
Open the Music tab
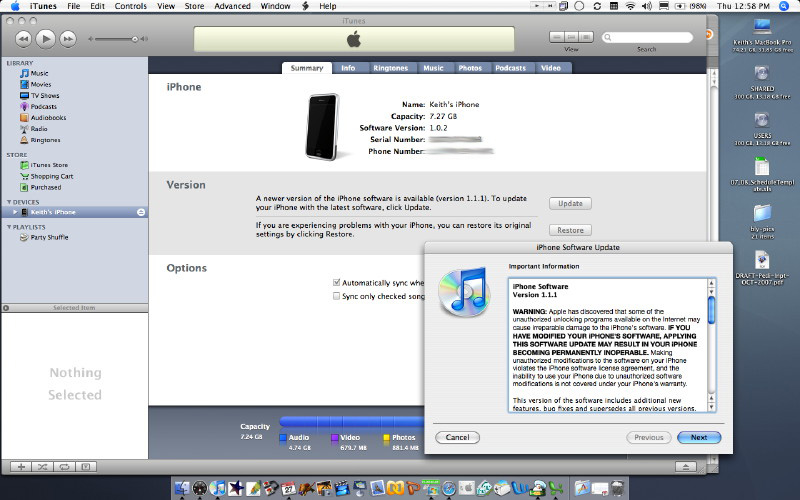[433, 68]
